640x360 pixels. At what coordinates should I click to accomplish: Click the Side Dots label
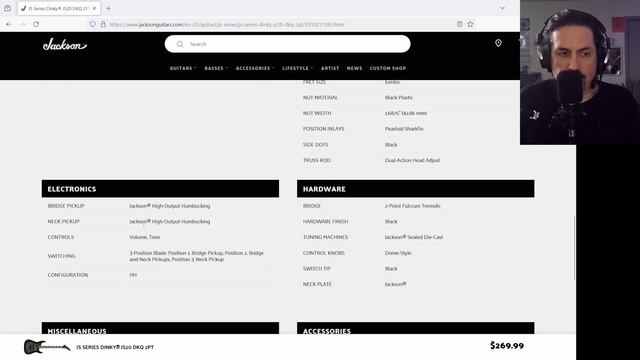(x=315, y=144)
